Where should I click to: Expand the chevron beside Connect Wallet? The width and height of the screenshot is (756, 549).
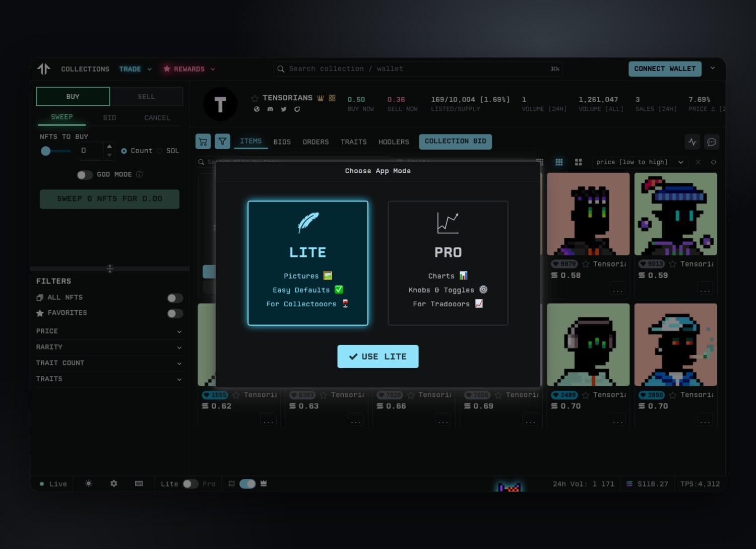click(x=713, y=68)
